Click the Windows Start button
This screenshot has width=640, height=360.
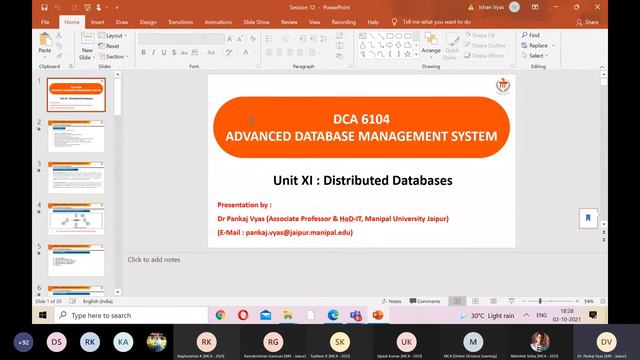click(x=43, y=315)
